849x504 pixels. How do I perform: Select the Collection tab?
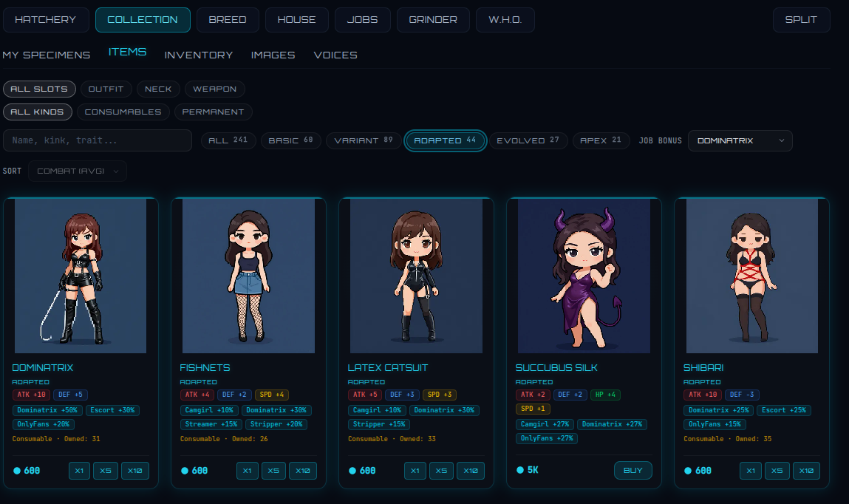click(143, 20)
